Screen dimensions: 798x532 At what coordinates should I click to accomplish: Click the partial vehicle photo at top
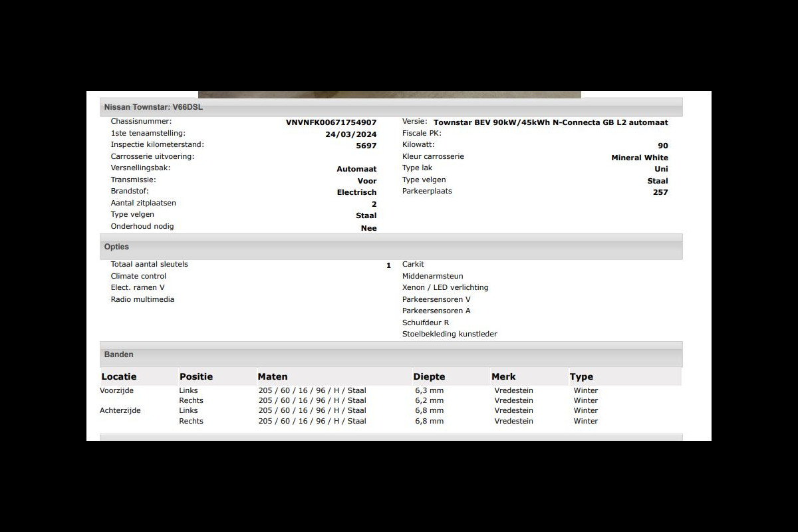389,94
